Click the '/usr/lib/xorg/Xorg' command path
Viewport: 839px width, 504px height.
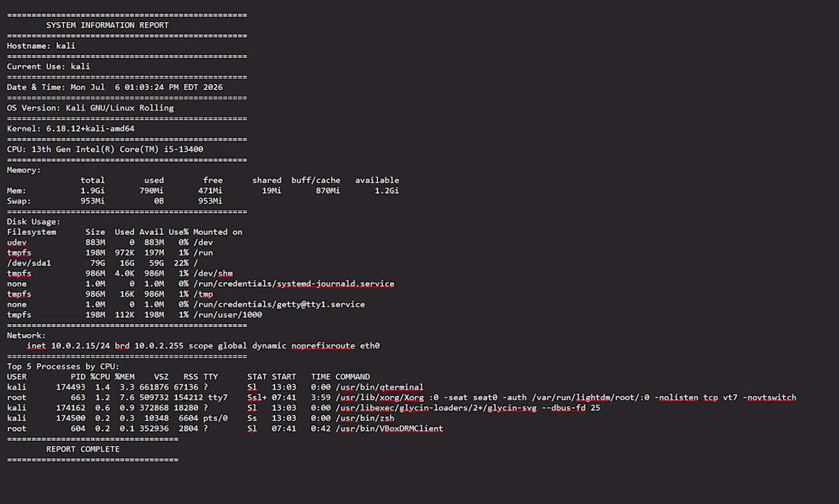point(379,397)
